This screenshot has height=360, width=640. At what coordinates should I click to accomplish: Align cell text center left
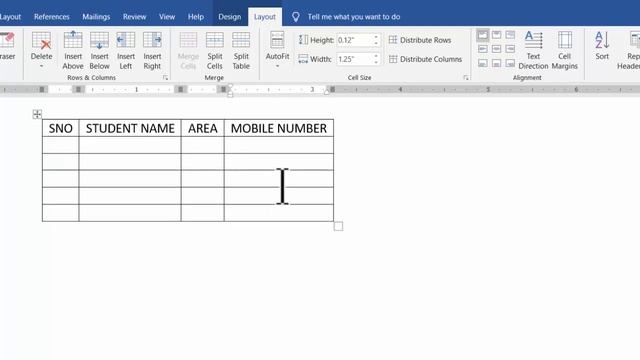pos(482,49)
